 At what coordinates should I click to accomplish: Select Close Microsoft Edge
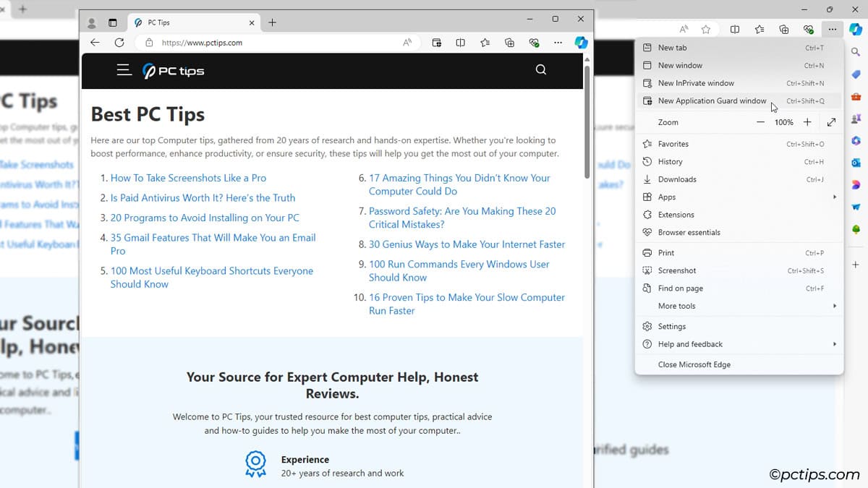739,365
